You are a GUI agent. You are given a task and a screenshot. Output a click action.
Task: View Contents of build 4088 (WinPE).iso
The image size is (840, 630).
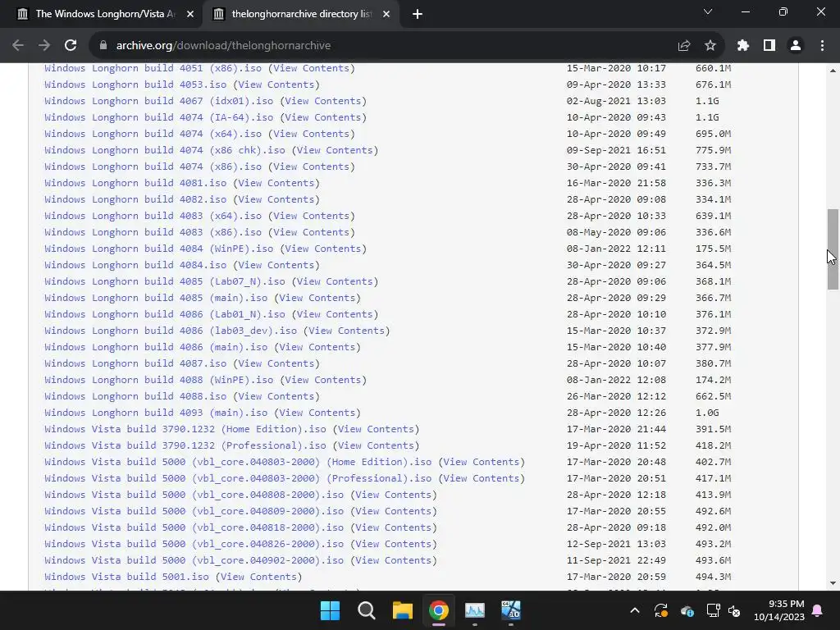tap(323, 380)
